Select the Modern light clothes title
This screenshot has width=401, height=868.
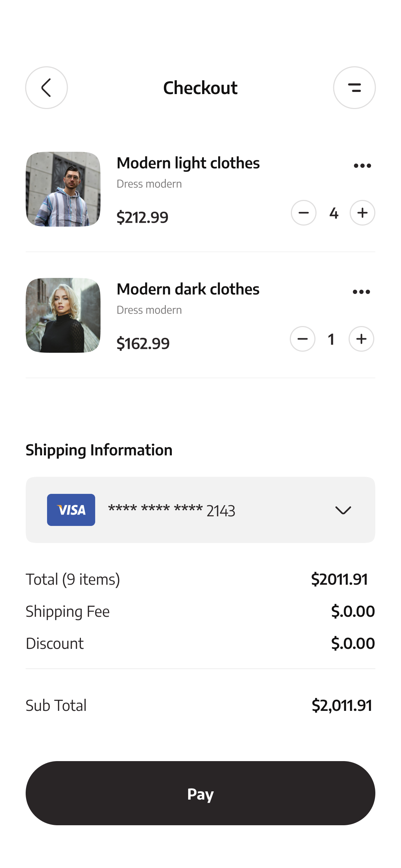click(188, 163)
